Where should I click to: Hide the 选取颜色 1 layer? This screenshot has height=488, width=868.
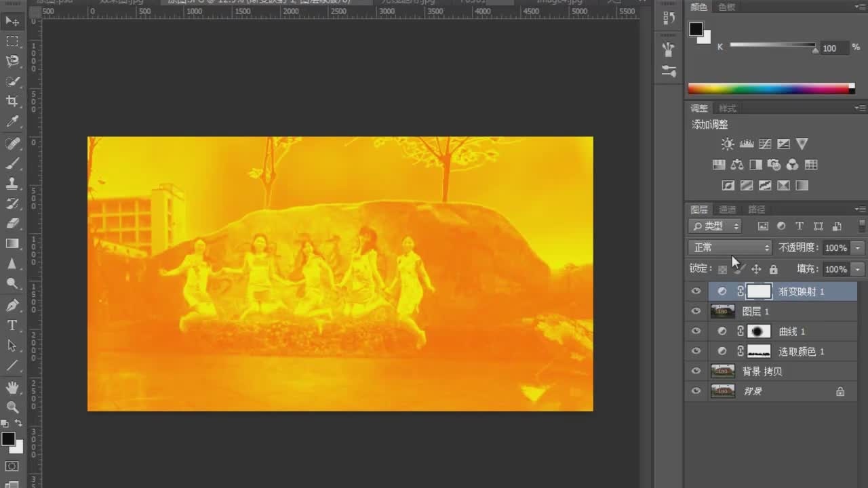click(696, 351)
